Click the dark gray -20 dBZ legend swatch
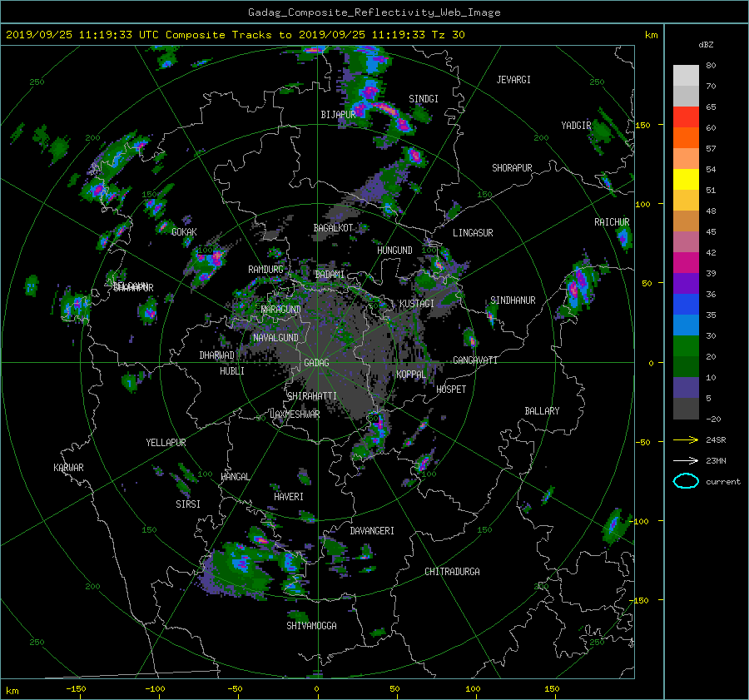Viewport: 749px width, 700px height. tap(686, 409)
